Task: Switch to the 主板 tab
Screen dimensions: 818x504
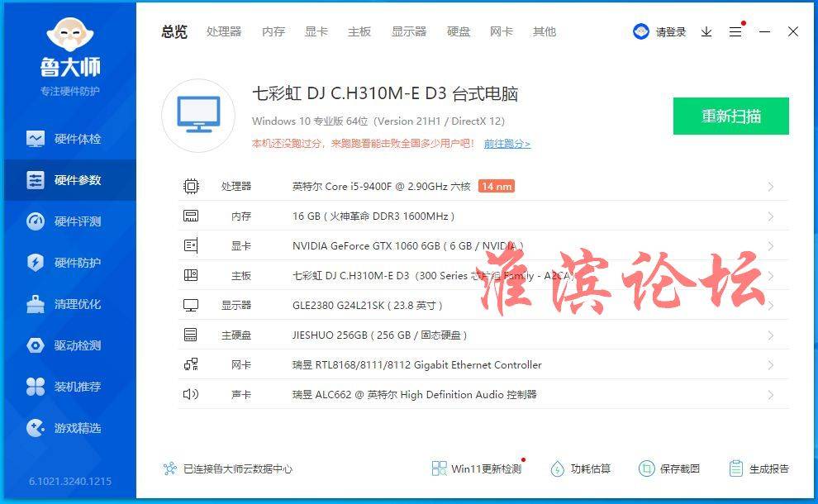Action: 359,32
